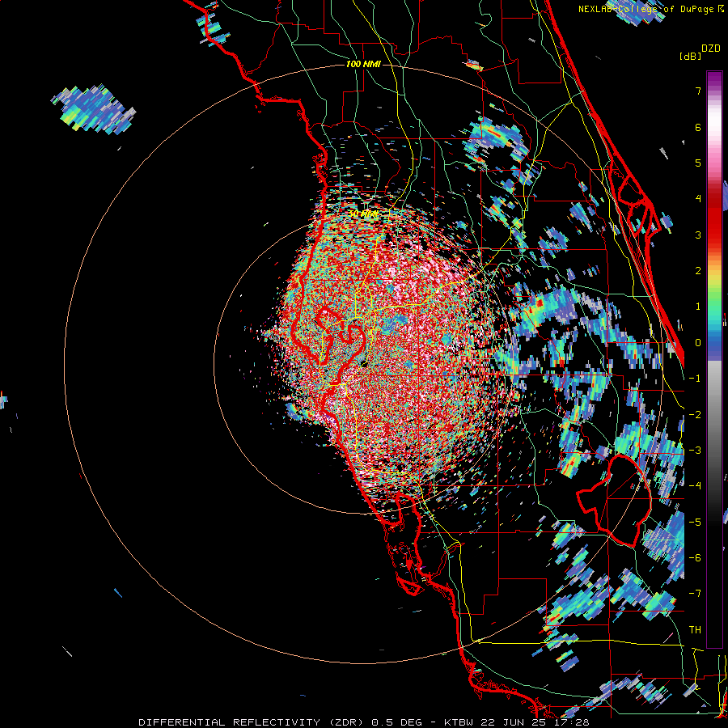Click the "5" value on the scale
The width and height of the screenshot is (728, 728).
[698, 163]
